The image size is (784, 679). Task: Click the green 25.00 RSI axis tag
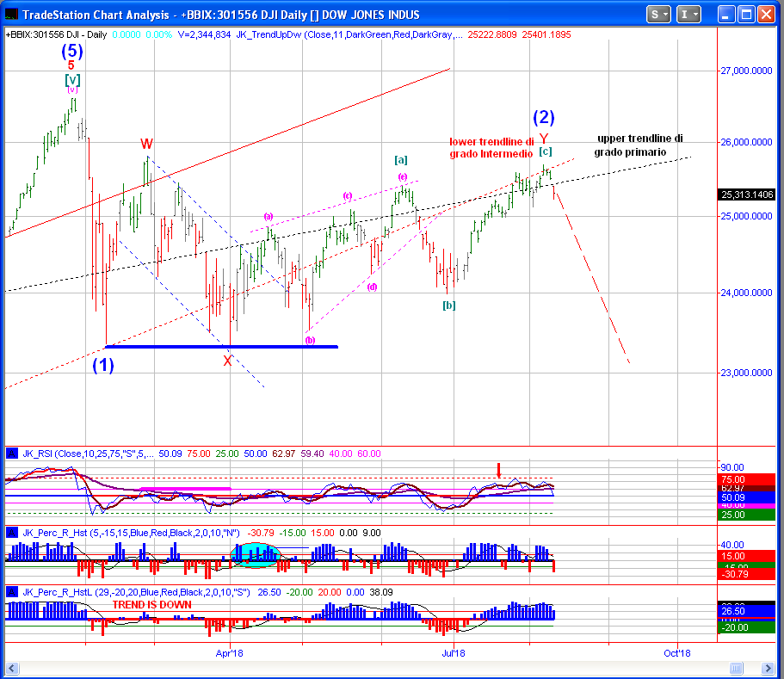pyautogui.click(x=747, y=515)
